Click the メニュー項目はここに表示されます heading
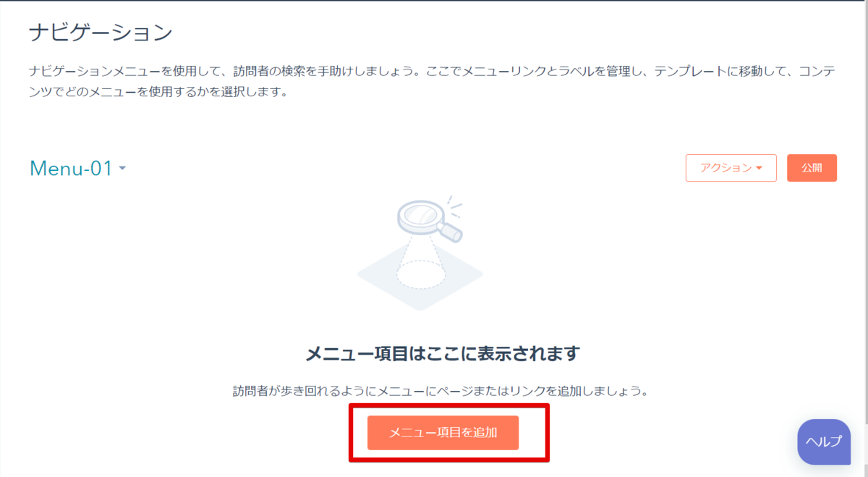Screen dimensions: 868x477 [x=443, y=354]
